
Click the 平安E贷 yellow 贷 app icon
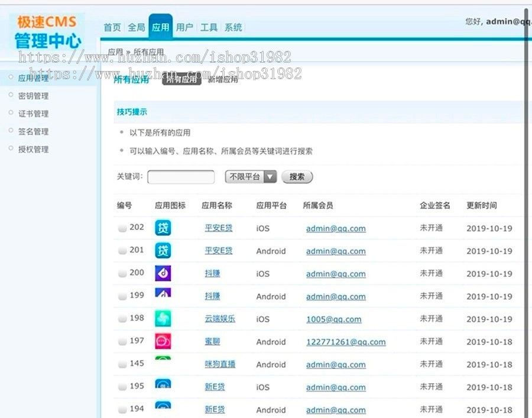pyautogui.click(x=163, y=228)
